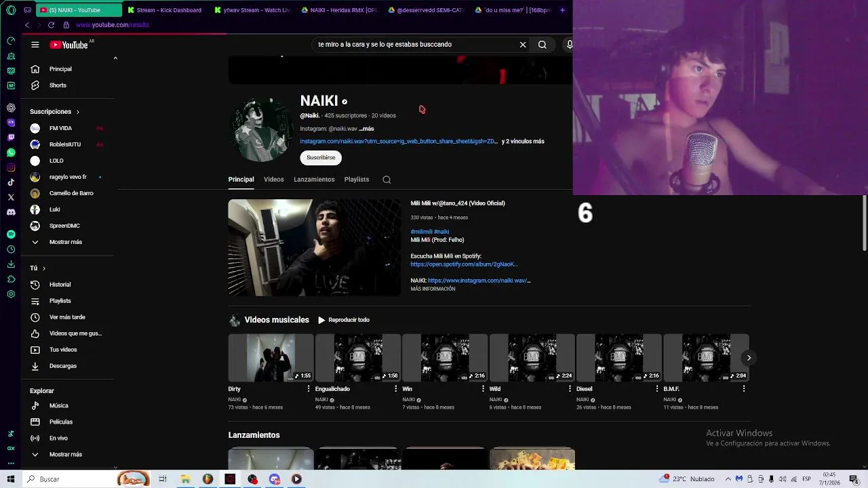Viewport: 868px width, 488px height.
Task: Open Task View on the taskbar
Action: pyautogui.click(x=163, y=479)
